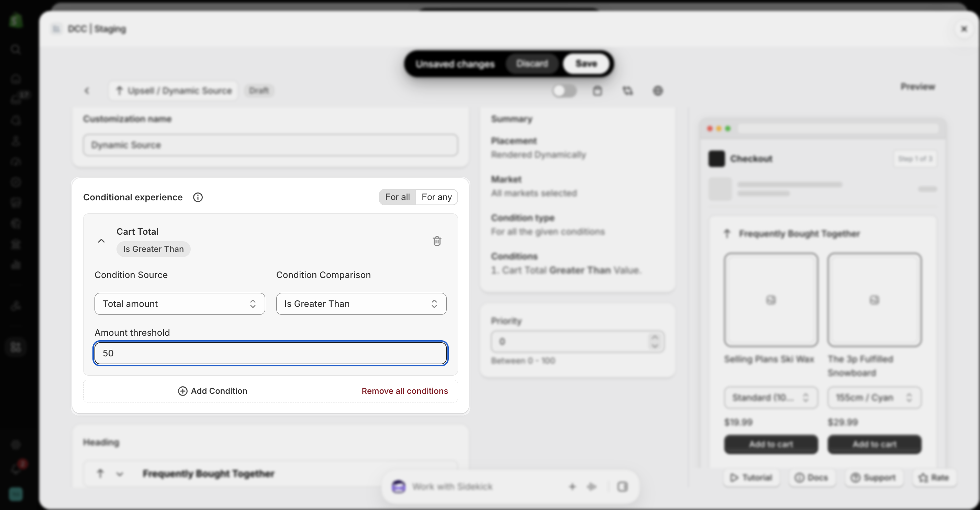Click Remove all conditions
Screen dimensions: 980x510
[404, 391]
